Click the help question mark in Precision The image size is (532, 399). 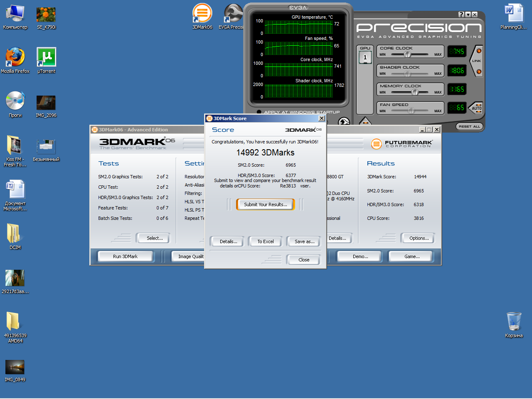click(461, 15)
